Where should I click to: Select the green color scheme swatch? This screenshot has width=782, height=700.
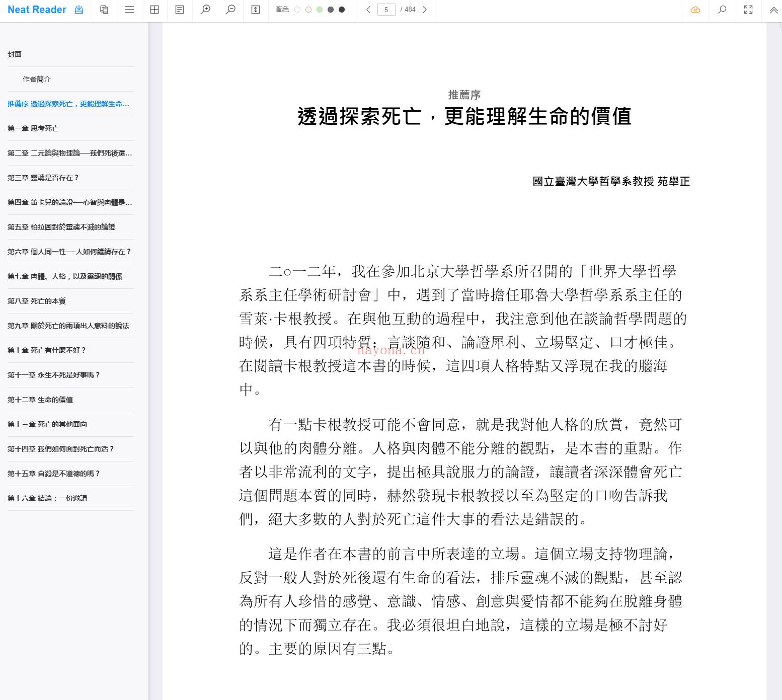(320, 10)
